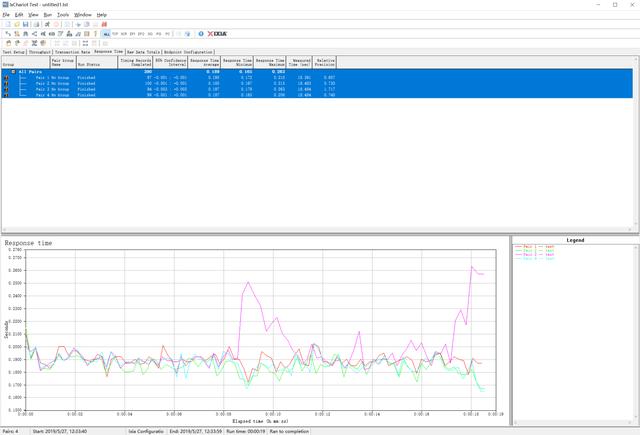Screen dimensions: 640x435
Task: Select the Pair 3 No Group row
Action: point(62,89)
